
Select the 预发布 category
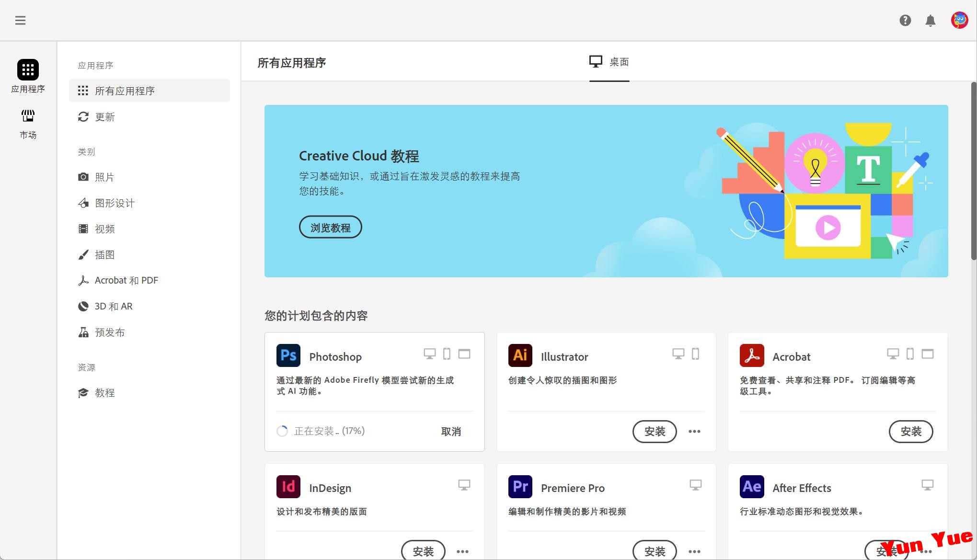pyautogui.click(x=149, y=332)
